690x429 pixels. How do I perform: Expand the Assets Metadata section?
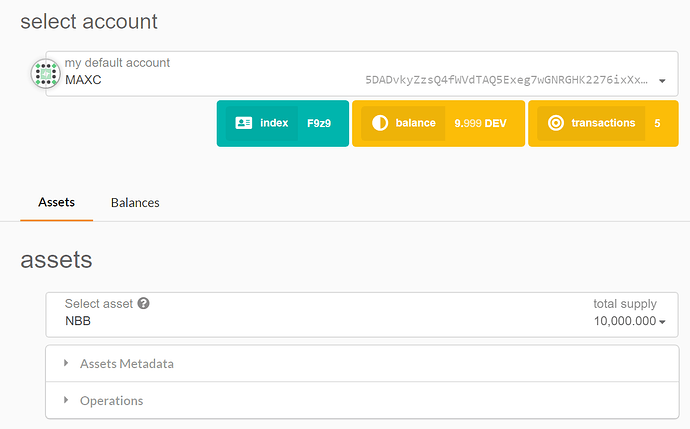tap(126, 364)
